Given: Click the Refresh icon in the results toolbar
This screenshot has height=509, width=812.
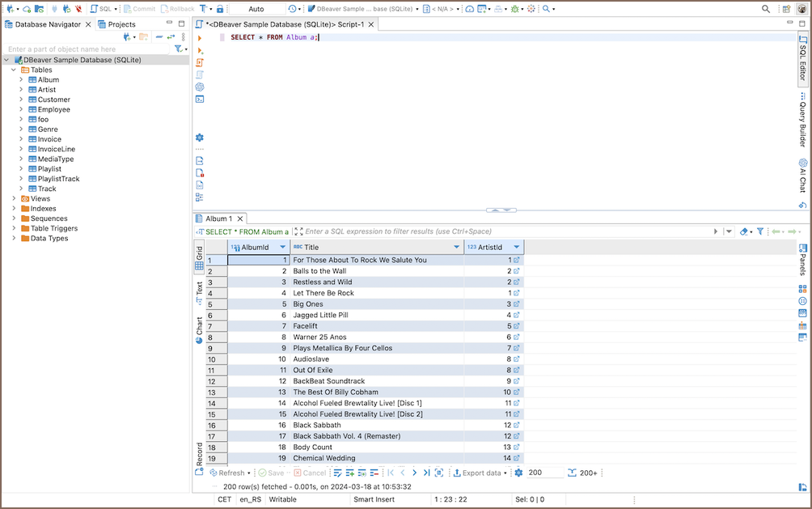Looking at the screenshot, I should pyautogui.click(x=214, y=473).
